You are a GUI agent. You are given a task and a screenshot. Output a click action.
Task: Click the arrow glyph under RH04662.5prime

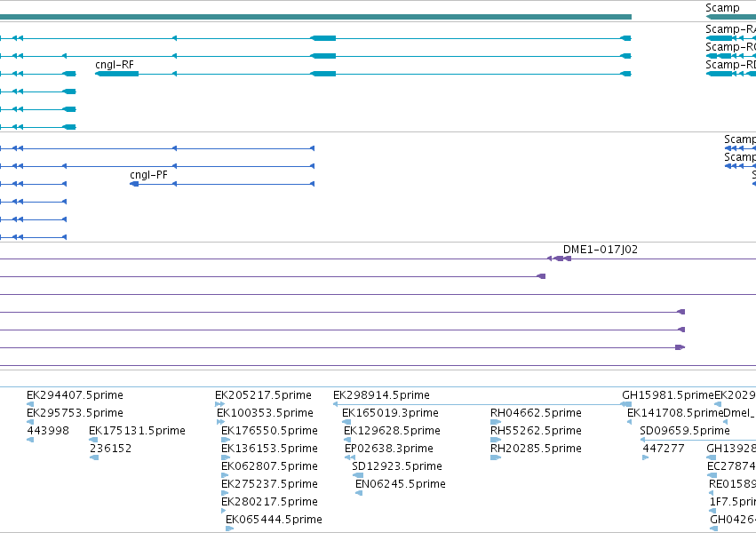tap(496, 422)
